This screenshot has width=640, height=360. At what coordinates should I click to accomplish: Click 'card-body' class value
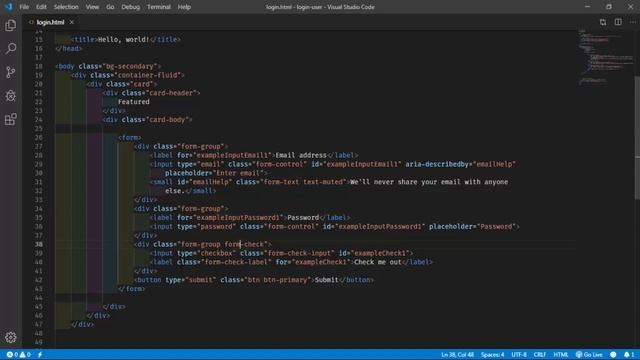[x=167, y=120]
